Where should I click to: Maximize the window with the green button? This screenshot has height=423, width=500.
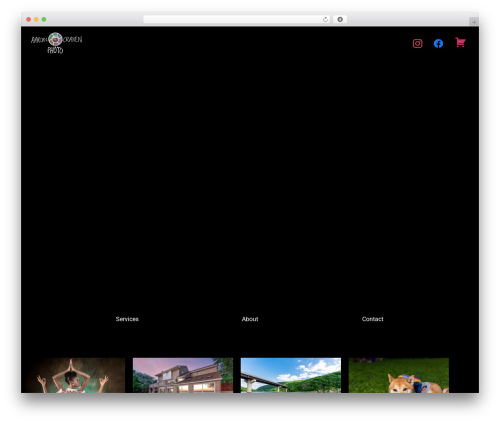tap(44, 19)
